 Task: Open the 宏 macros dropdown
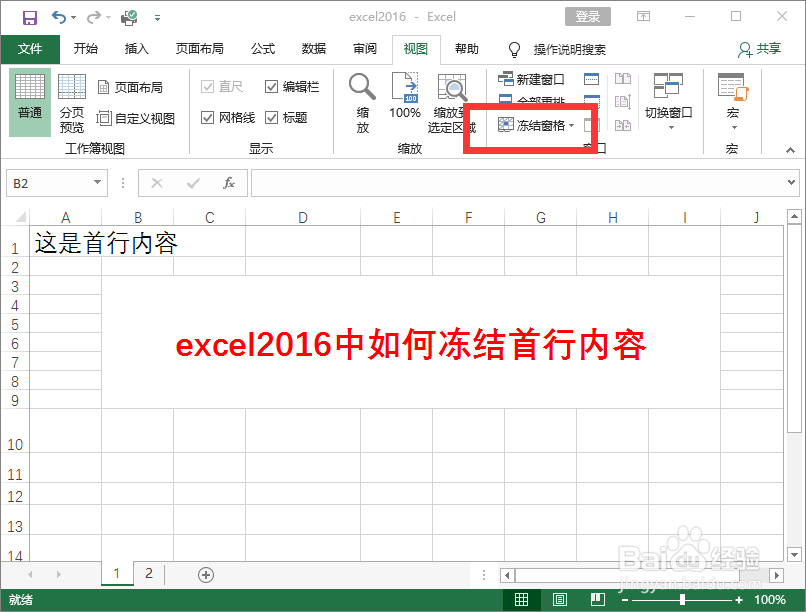[x=733, y=101]
